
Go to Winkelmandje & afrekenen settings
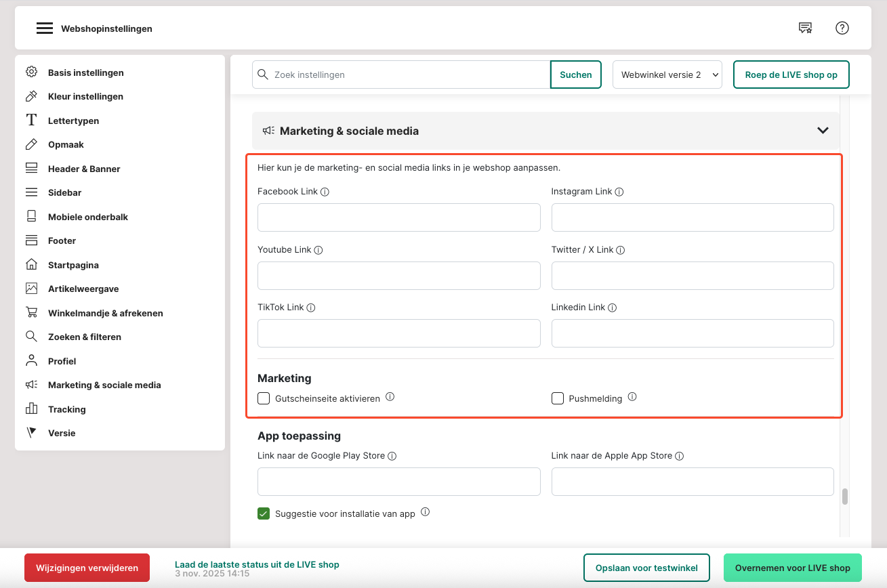(x=105, y=313)
